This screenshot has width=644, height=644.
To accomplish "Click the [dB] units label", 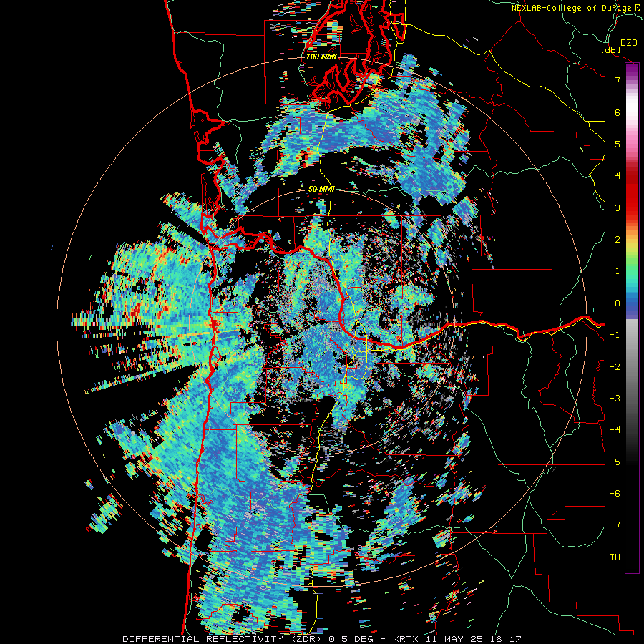I will pyautogui.click(x=611, y=49).
